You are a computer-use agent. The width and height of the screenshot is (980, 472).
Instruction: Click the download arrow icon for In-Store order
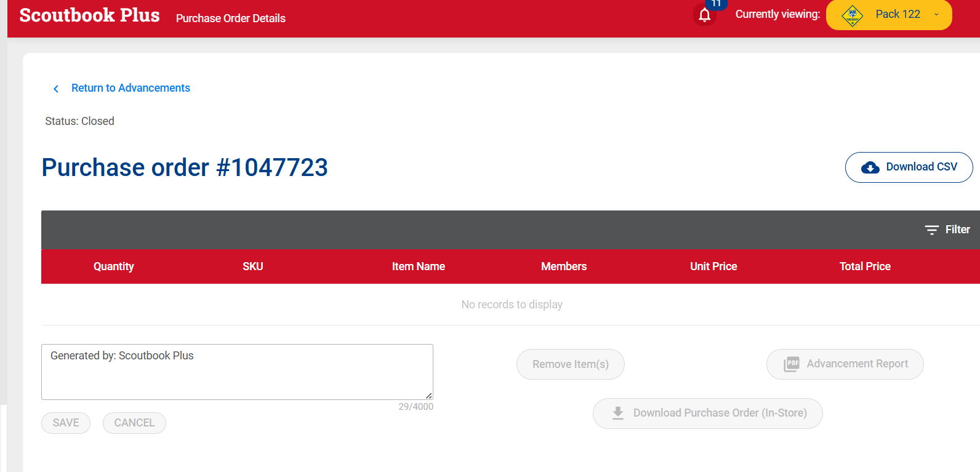618,413
